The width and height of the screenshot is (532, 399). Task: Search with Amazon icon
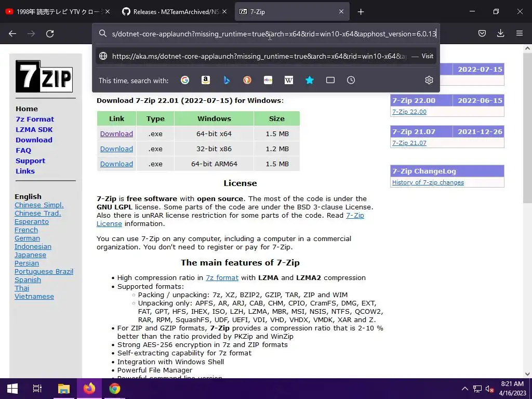pyautogui.click(x=206, y=80)
